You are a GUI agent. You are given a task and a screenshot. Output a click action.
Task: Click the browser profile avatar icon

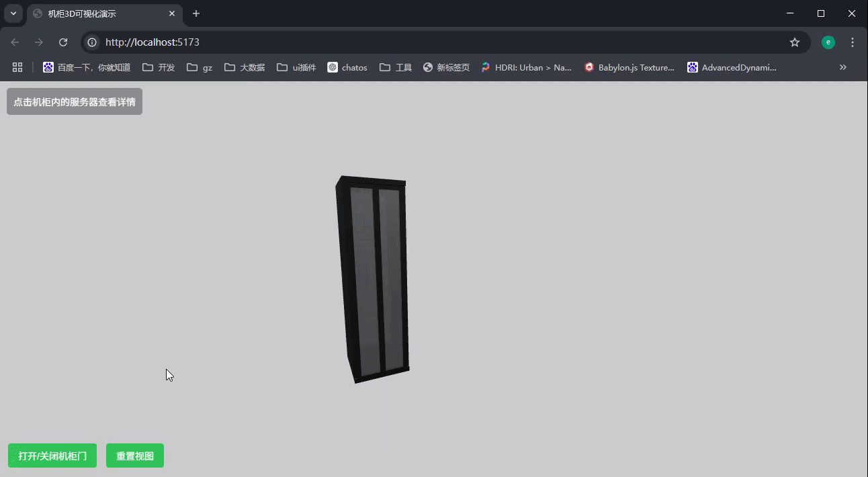[828, 42]
